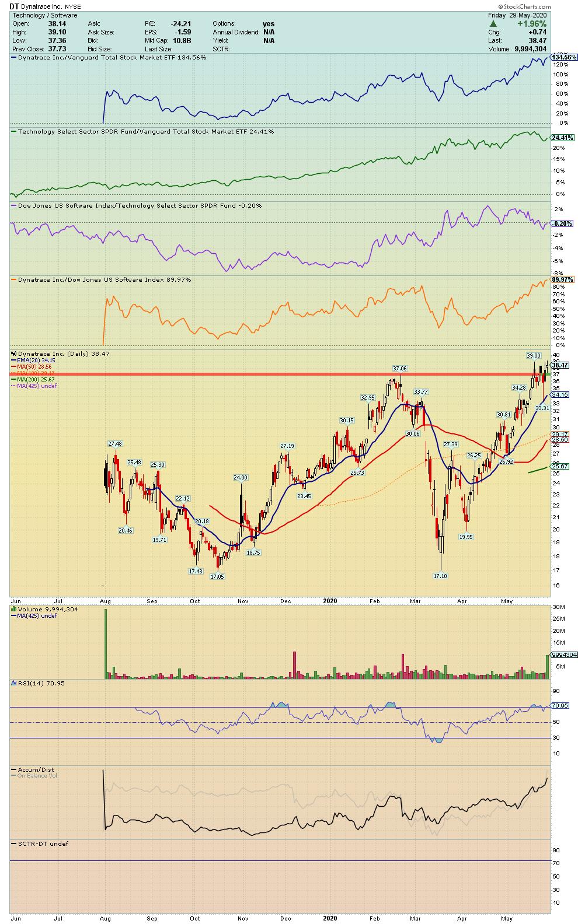Click the "27.48" August high price label
This screenshot has height=924, width=578.
115,443
